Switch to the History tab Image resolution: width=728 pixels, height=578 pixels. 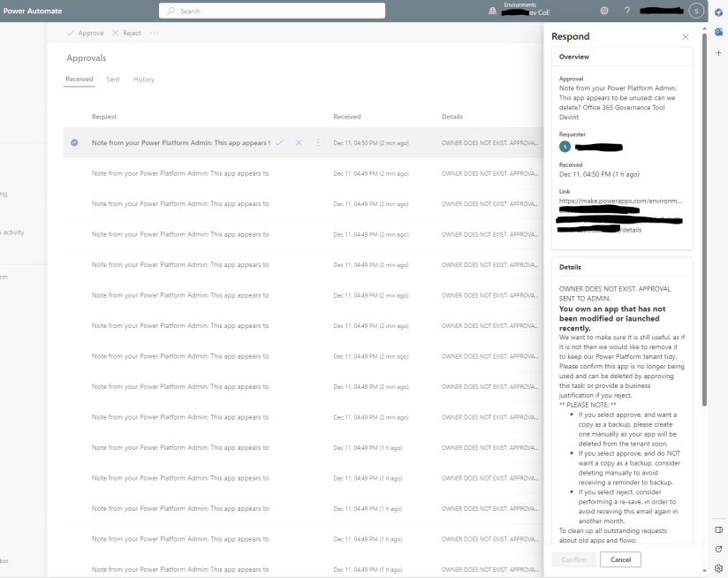[x=144, y=80]
